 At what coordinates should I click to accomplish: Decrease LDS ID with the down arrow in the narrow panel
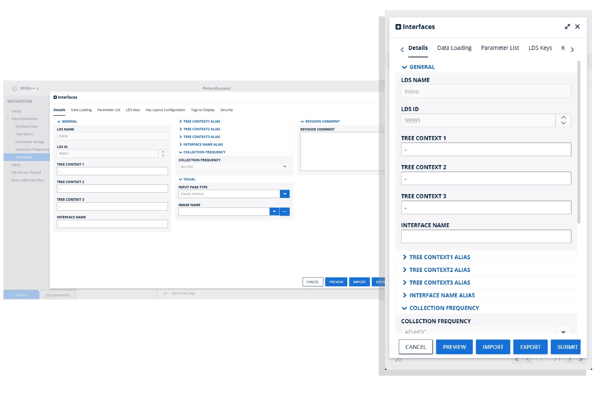(x=563, y=123)
